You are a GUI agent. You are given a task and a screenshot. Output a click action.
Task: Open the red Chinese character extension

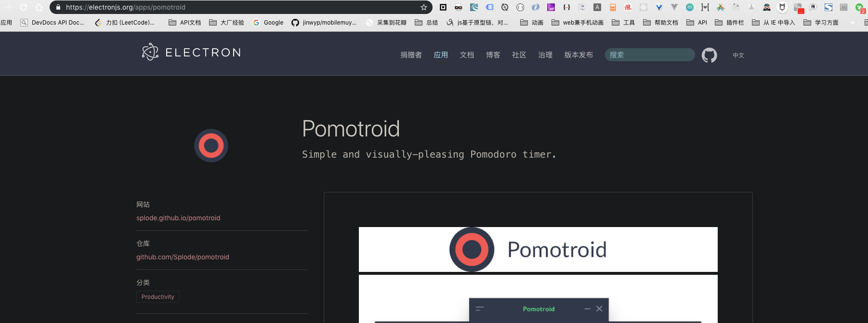[628, 7]
